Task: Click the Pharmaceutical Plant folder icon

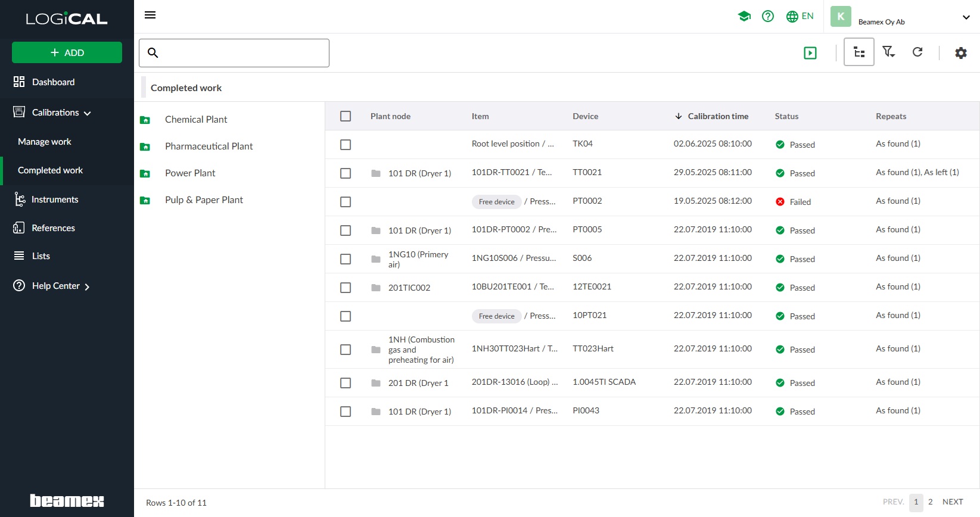Action: point(145,147)
